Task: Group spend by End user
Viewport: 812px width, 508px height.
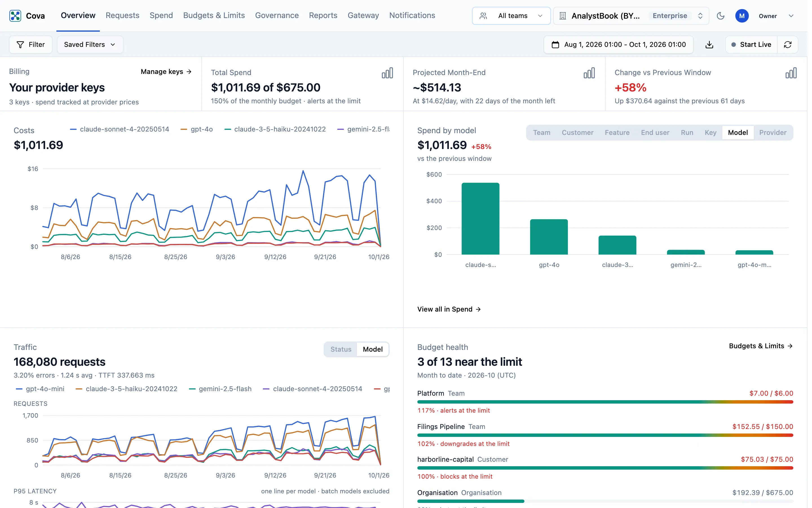Action: tap(655, 133)
